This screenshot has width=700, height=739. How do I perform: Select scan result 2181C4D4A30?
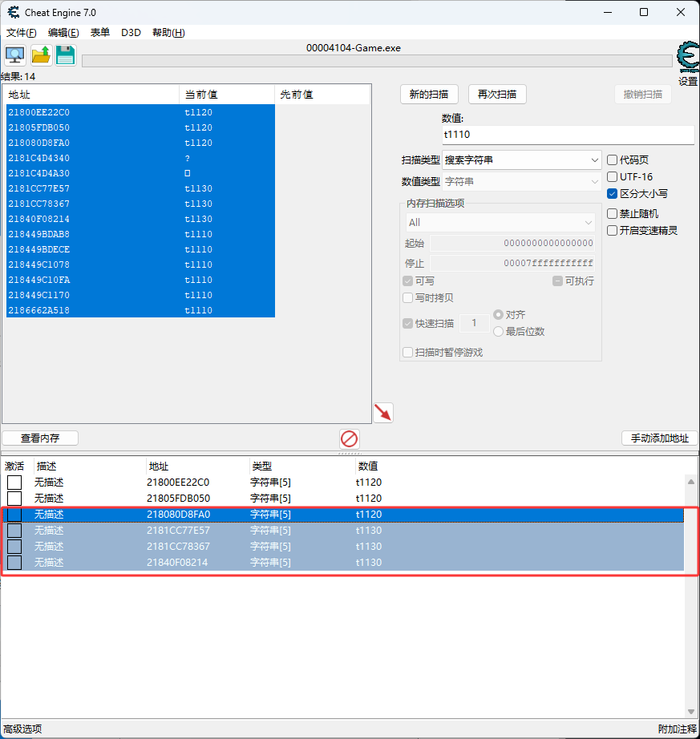[140, 173]
